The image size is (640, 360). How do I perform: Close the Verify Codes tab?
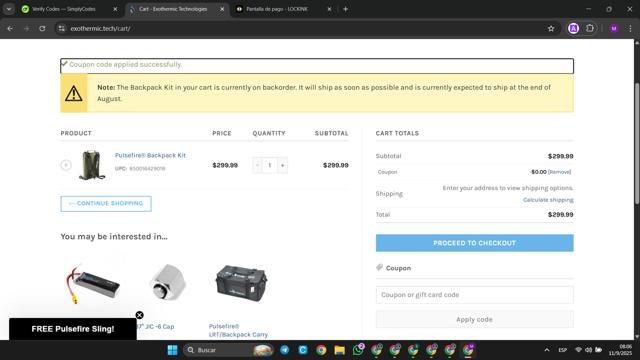[115, 9]
